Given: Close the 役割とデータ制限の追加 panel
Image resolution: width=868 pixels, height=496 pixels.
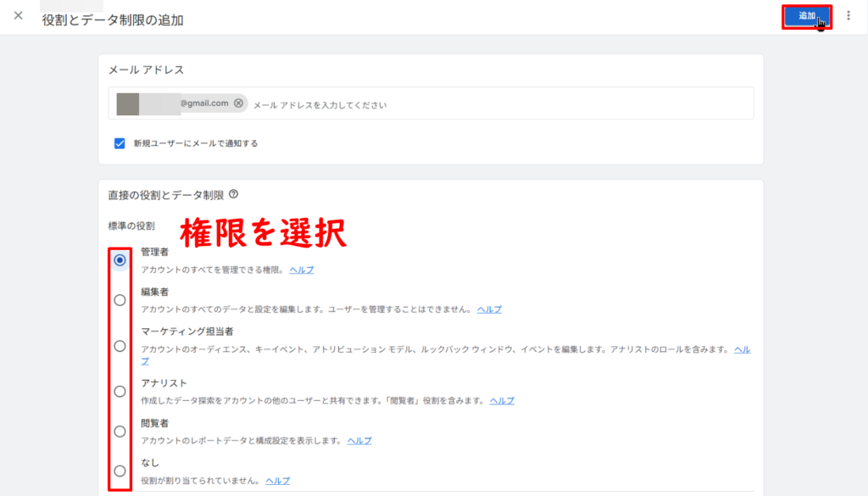Looking at the screenshot, I should pos(19,15).
